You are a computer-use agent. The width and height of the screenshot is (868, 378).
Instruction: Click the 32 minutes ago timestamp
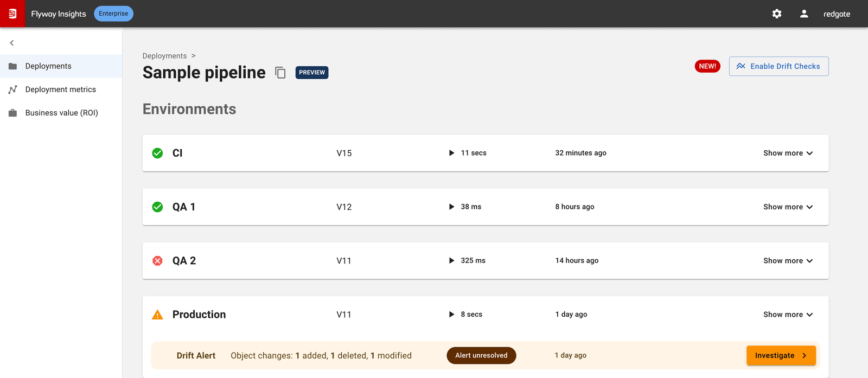(x=580, y=153)
